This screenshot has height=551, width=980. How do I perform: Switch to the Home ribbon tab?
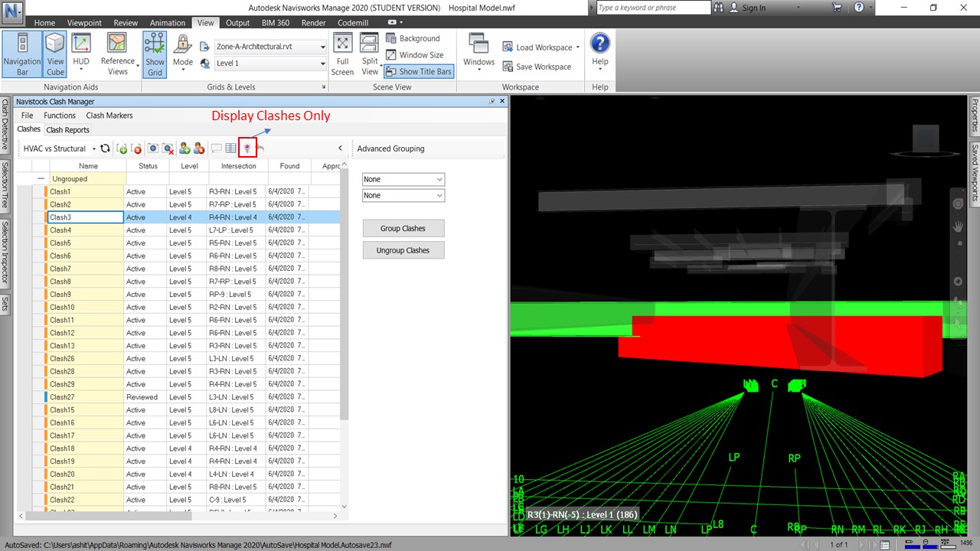[44, 23]
